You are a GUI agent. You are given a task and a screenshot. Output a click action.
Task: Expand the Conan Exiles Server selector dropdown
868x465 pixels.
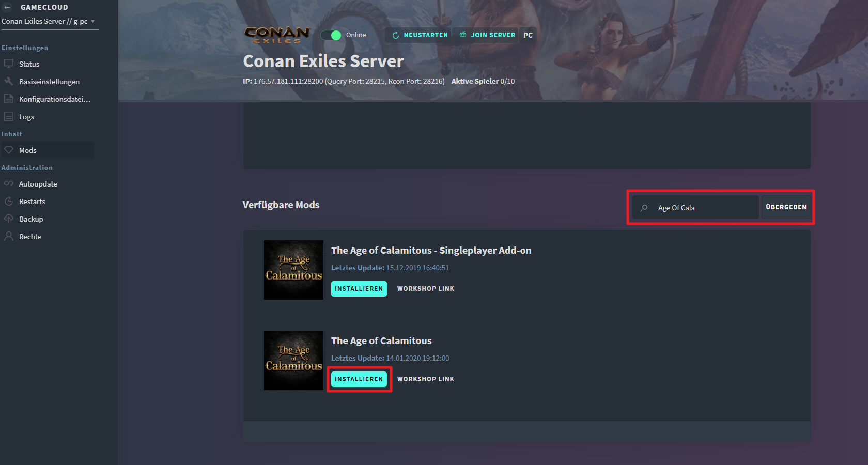tap(92, 21)
